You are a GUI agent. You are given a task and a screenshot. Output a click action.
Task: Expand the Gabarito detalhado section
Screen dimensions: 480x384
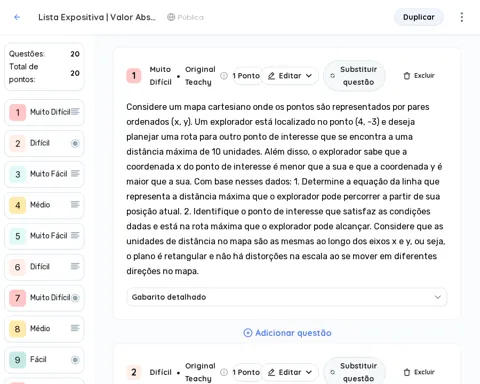(287, 297)
